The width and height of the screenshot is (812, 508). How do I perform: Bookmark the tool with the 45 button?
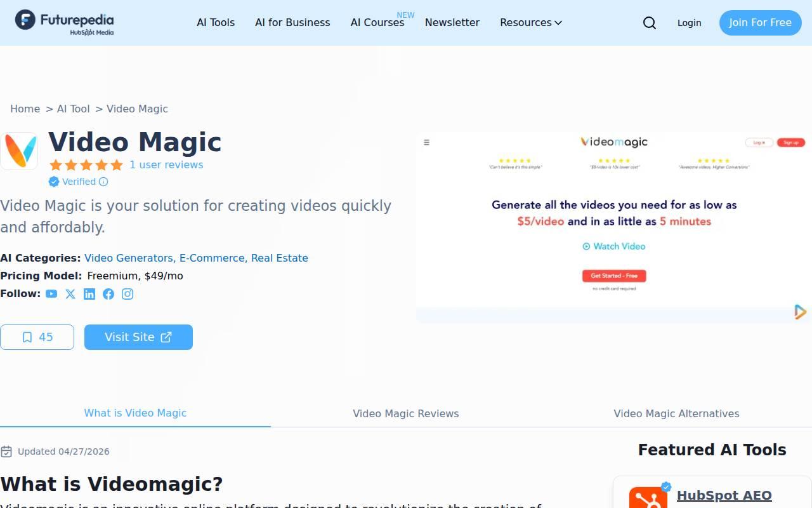[37, 337]
